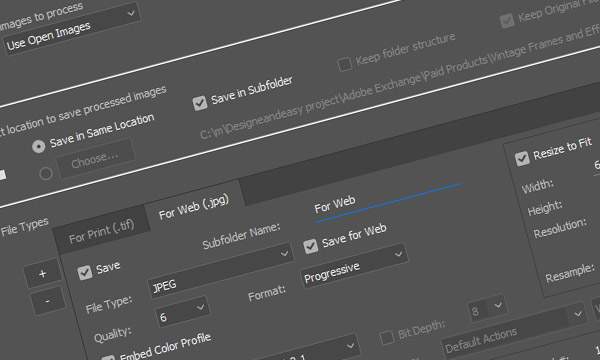
Task: Click the Height label
Action: 545,209
